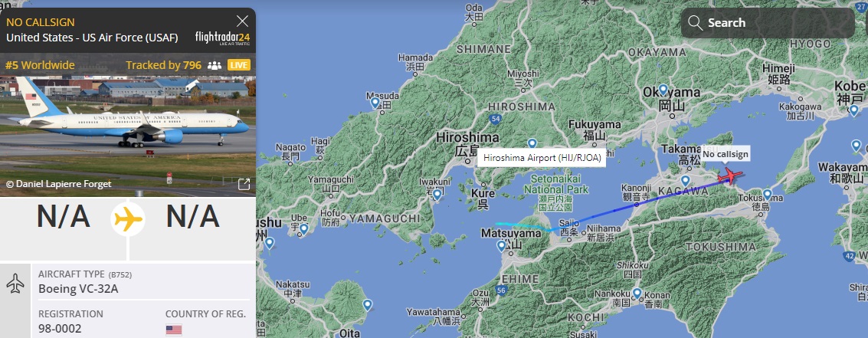Select the airport pin near Takamatsu

pos(686,180)
